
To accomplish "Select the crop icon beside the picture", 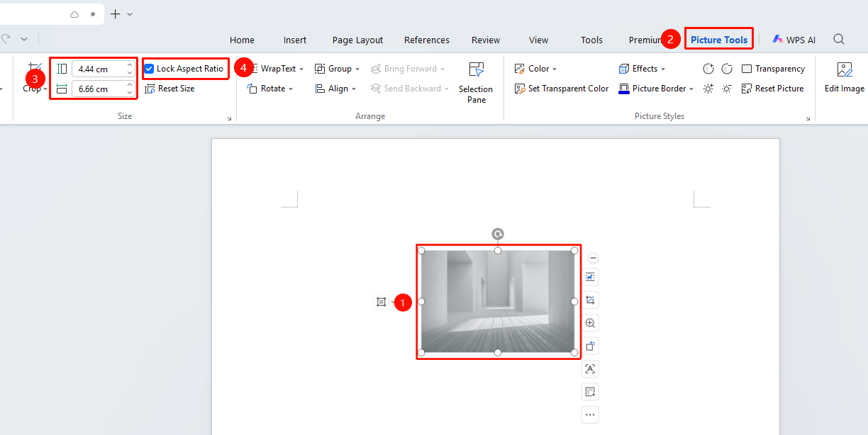I will [x=590, y=300].
